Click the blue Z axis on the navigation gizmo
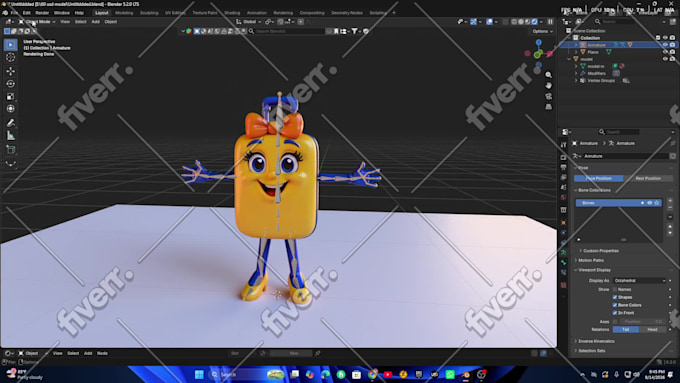This screenshot has height=383, width=680. tap(539, 43)
